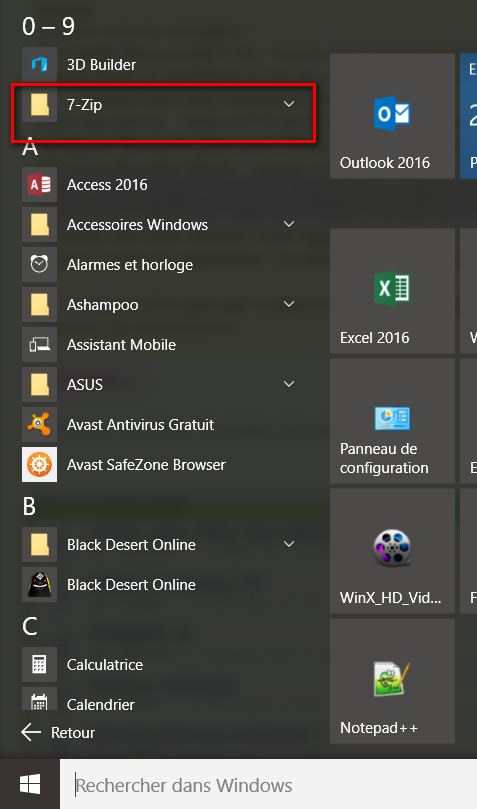Expand the ASUS folder chevron
This screenshot has width=477, height=809.
point(289,384)
